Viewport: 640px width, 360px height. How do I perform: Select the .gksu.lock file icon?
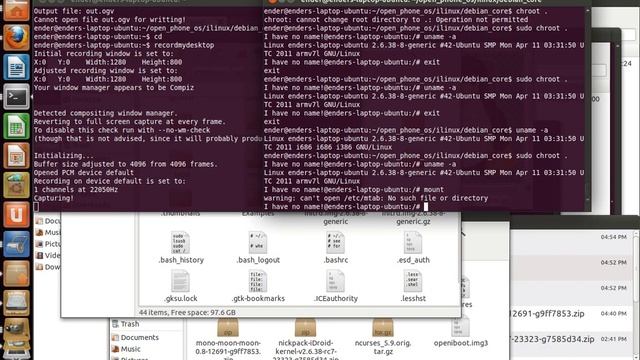pos(180,281)
